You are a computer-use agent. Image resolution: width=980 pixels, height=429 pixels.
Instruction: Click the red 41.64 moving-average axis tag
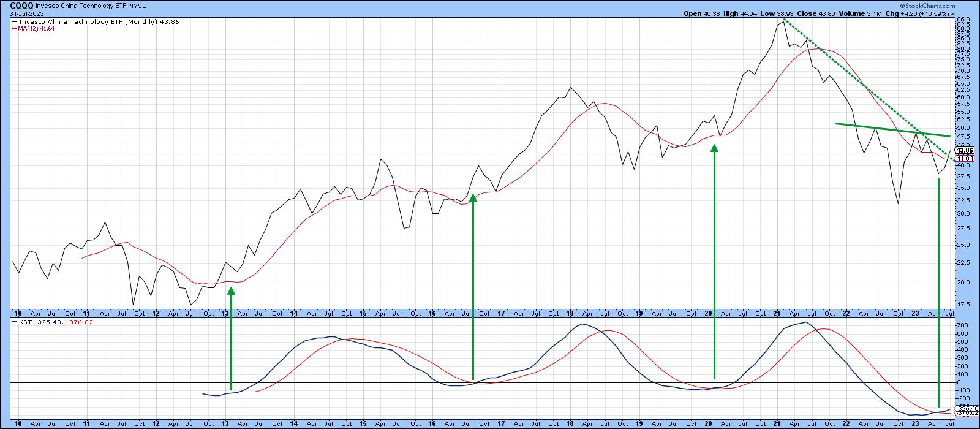coord(965,158)
